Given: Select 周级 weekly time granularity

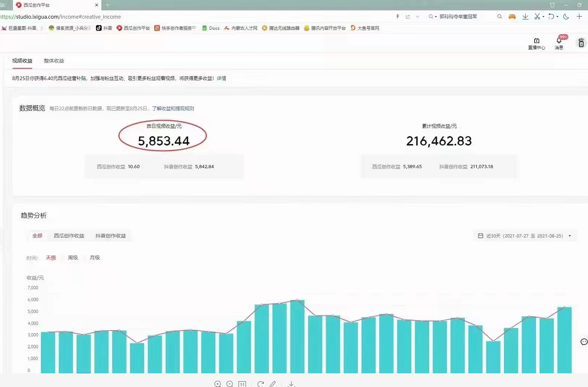Looking at the screenshot, I should click(x=73, y=258).
